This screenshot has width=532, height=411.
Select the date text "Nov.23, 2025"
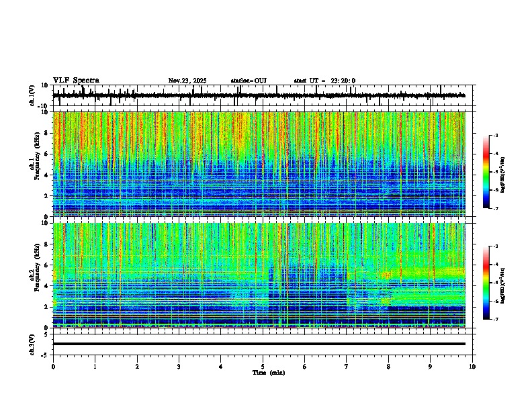point(187,81)
